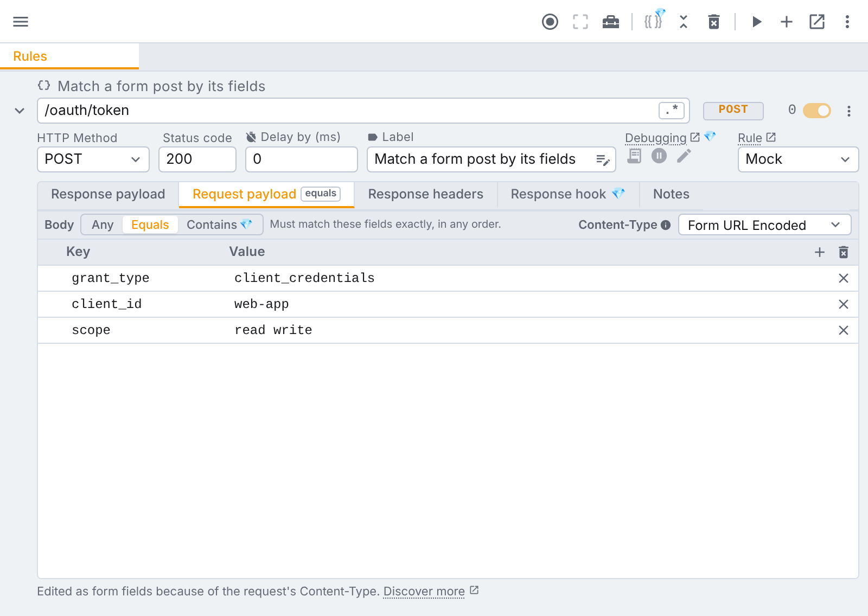The height and width of the screenshot is (616, 868).
Task: Open the rule's three-dot options menu
Action: pyautogui.click(x=849, y=111)
